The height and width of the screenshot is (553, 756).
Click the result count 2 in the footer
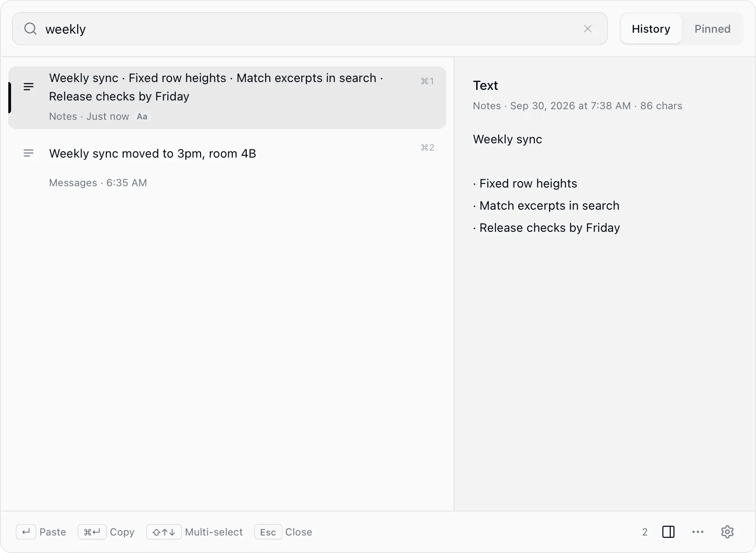645,532
